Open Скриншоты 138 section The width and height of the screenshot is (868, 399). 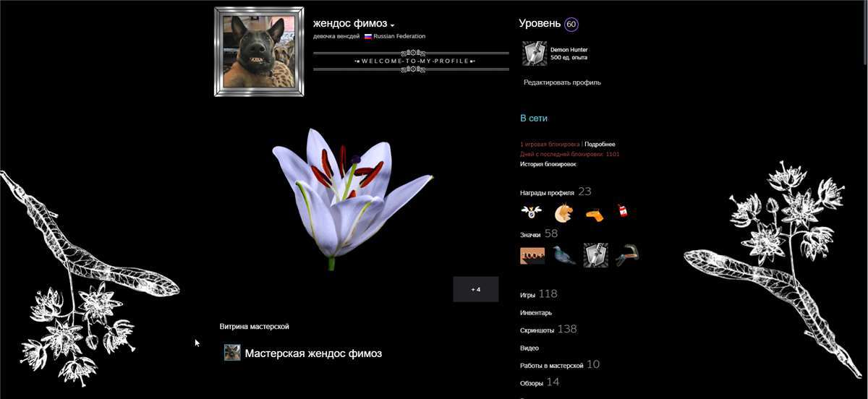click(548, 330)
